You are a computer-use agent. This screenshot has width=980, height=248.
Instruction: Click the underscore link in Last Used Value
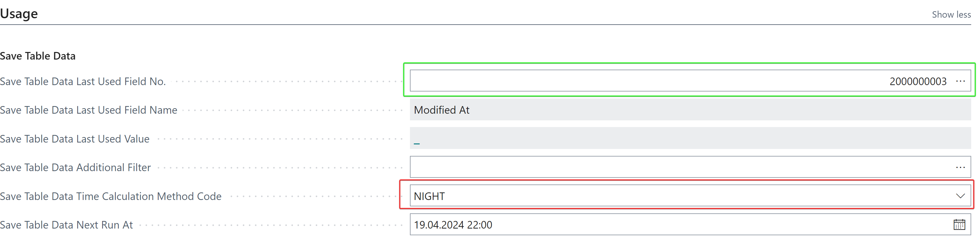(x=417, y=142)
